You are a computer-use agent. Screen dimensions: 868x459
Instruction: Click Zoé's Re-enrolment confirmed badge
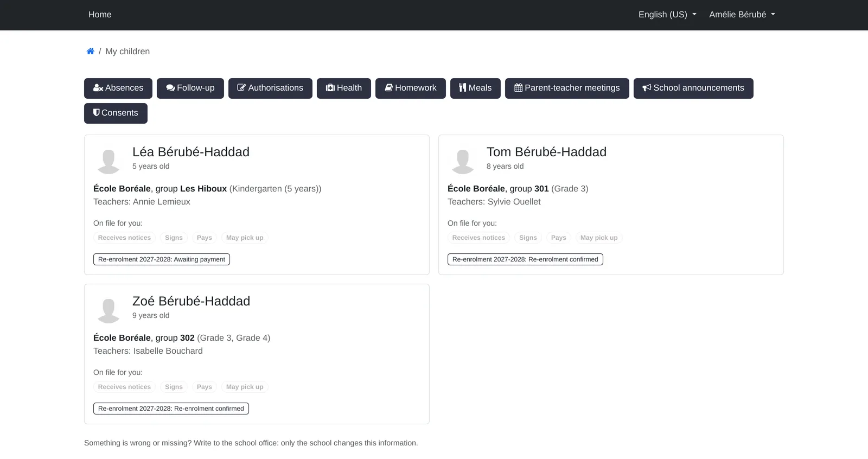pos(171,409)
